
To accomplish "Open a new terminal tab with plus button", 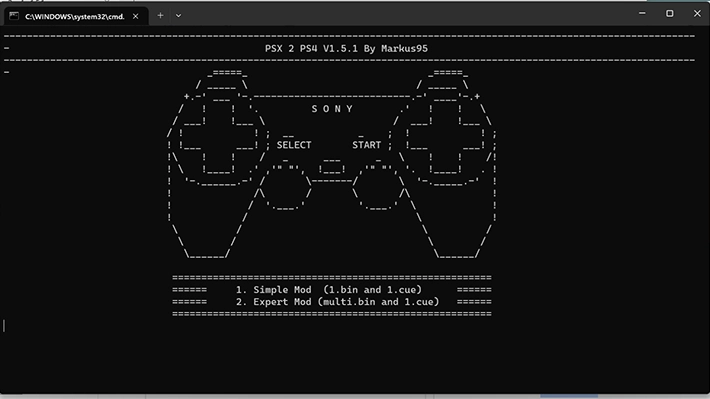I will pos(160,16).
